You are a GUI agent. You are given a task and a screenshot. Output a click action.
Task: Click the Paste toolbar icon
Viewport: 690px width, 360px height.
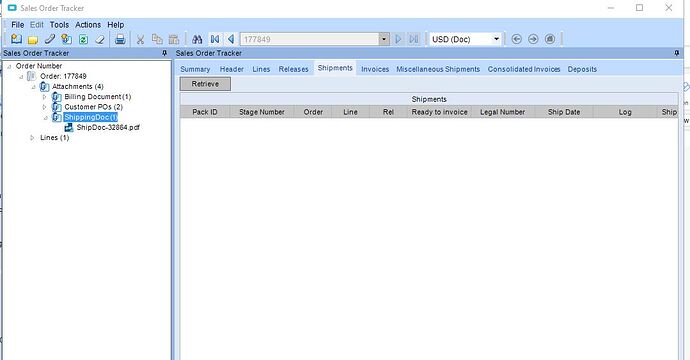pyautogui.click(x=174, y=39)
